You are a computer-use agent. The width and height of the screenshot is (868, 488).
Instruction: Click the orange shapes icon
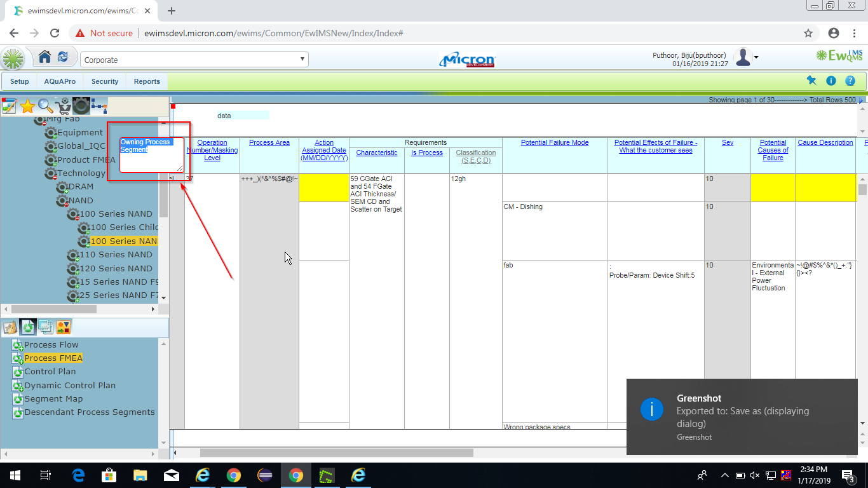click(64, 327)
